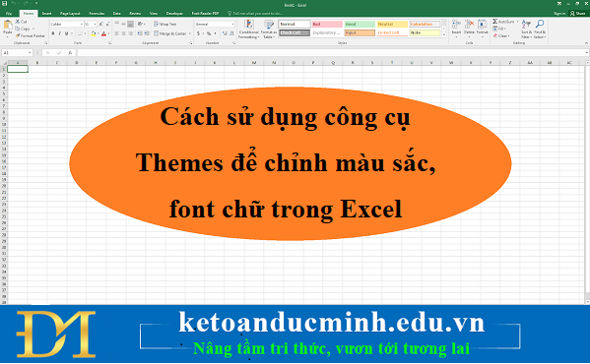590x364 pixels.
Task: Open Find & Select magnifier menu
Action: click(540, 29)
